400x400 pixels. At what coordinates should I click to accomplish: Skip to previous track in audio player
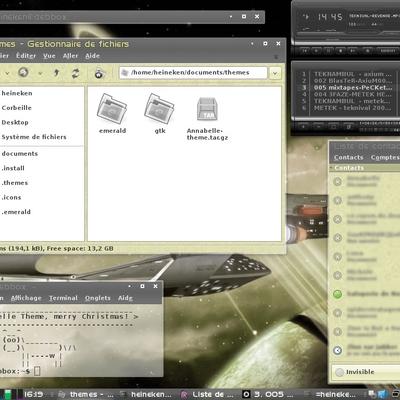click(x=304, y=51)
